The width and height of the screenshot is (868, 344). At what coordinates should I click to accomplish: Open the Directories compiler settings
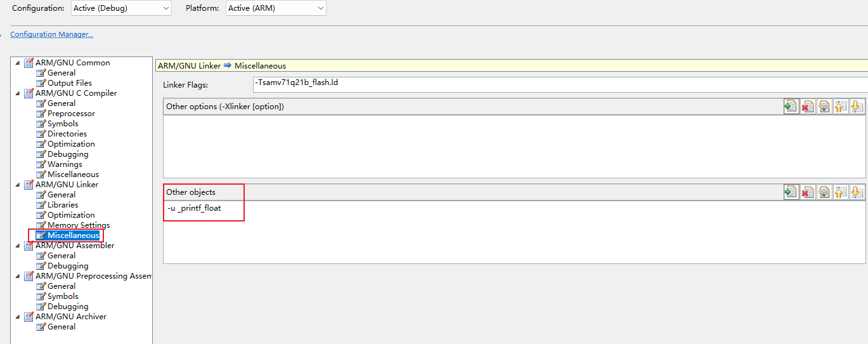(x=67, y=134)
